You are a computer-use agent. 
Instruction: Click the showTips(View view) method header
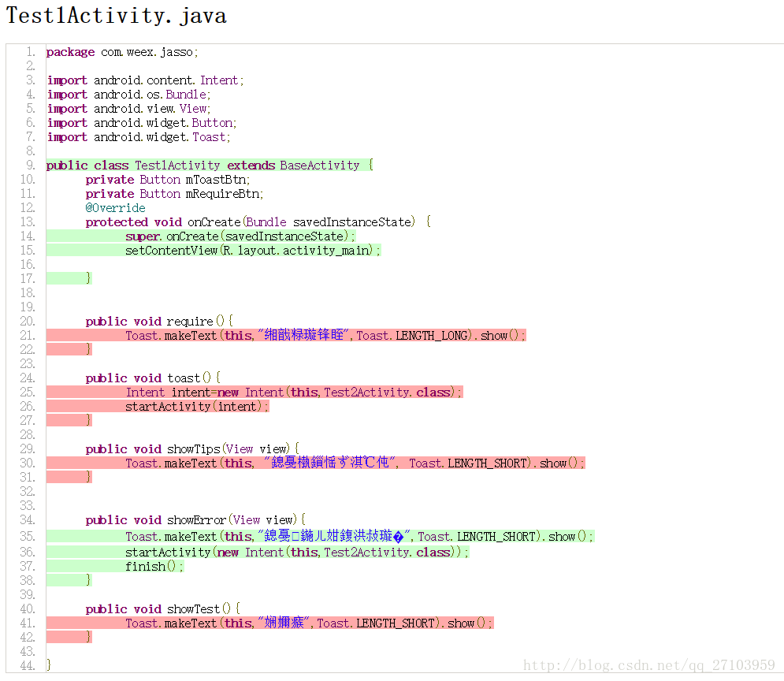pyautogui.click(x=192, y=449)
